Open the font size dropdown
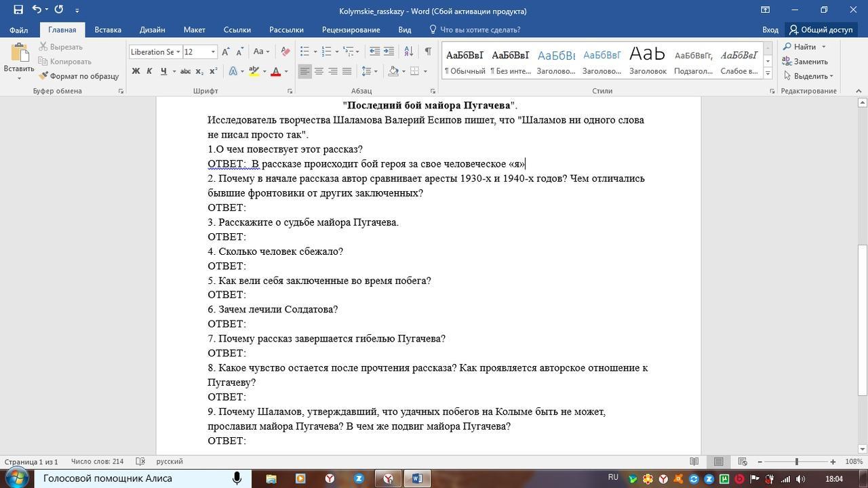The image size is (868, 488). pyautogui.click(x=213, y=52)
